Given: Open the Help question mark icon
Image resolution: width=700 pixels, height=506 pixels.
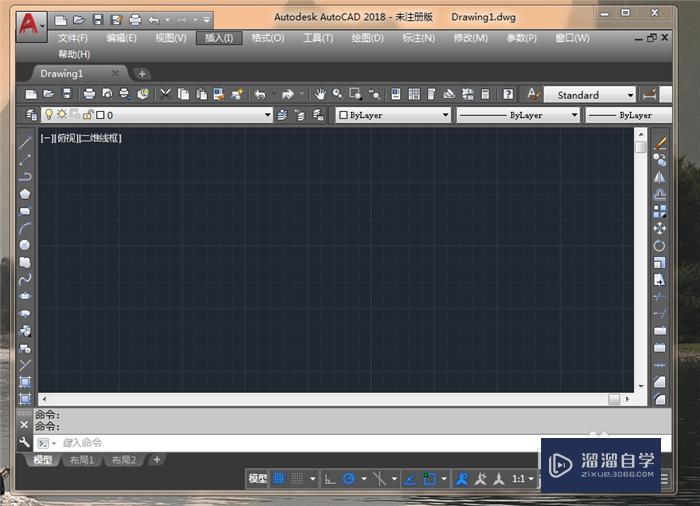Looking at the screenshot, I should (x=508, y=94).
